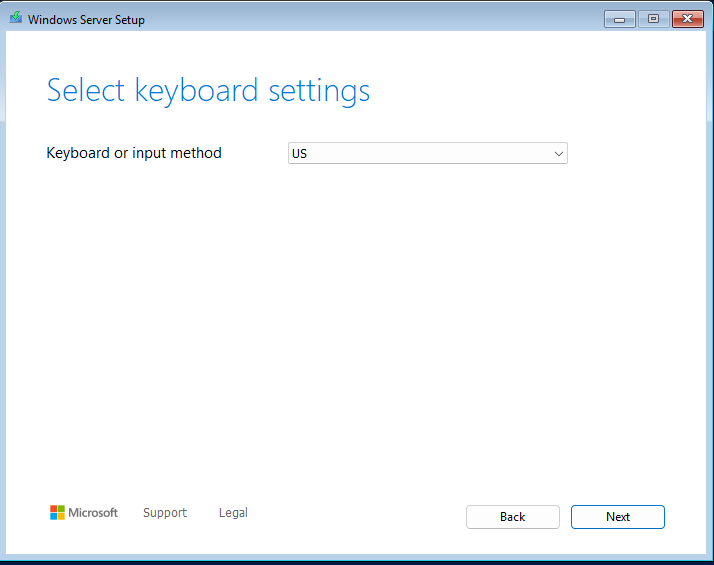Screen dimensions: 714x565
Task: Click the "Select keyboard settings" heading
Action: pos(208,91)
